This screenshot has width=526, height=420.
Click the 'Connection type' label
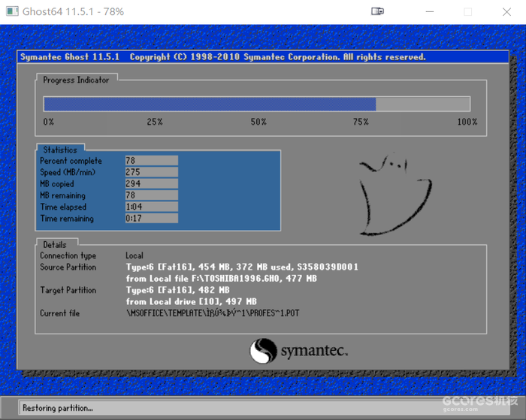[x=68, y=255]
